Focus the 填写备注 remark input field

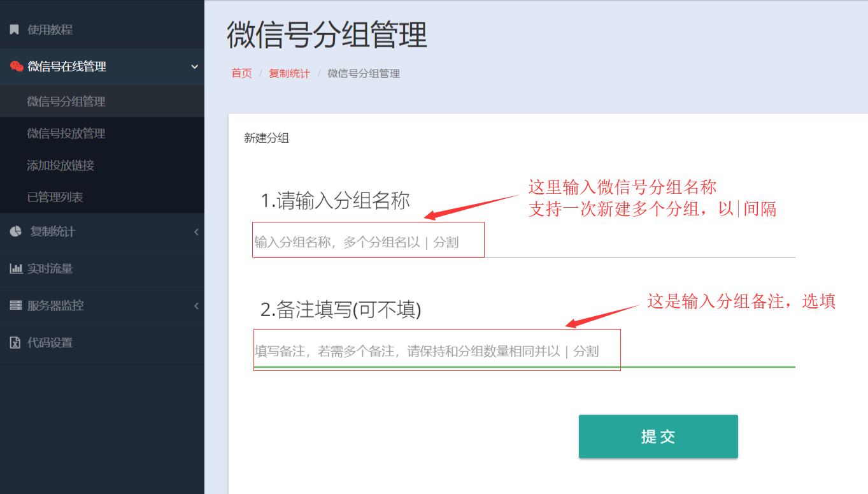point(524,351)
